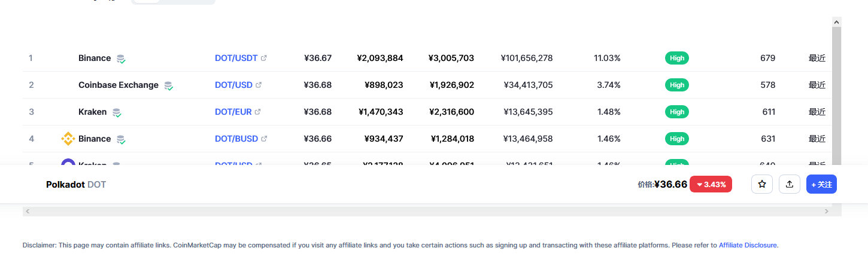Viewport: 868px width, 257px height.
Task: Click the external link icon next to DOT/USD in row 2
Action: point(259,85)
